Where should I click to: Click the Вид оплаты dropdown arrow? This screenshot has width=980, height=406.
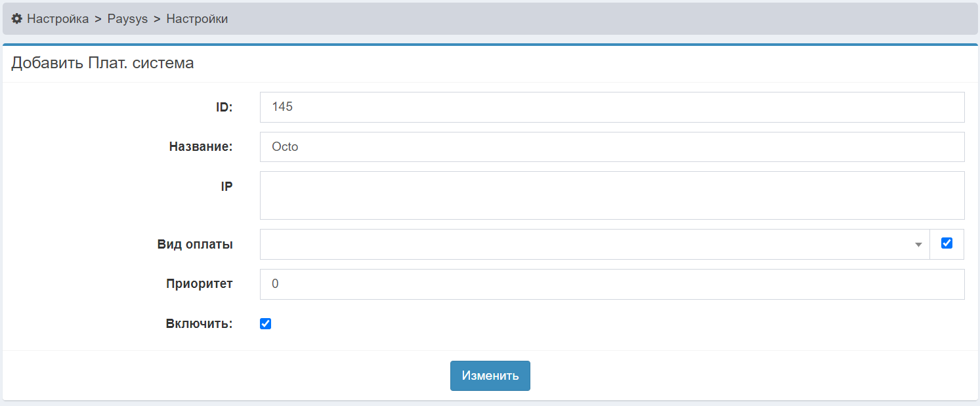coord(918,245)
